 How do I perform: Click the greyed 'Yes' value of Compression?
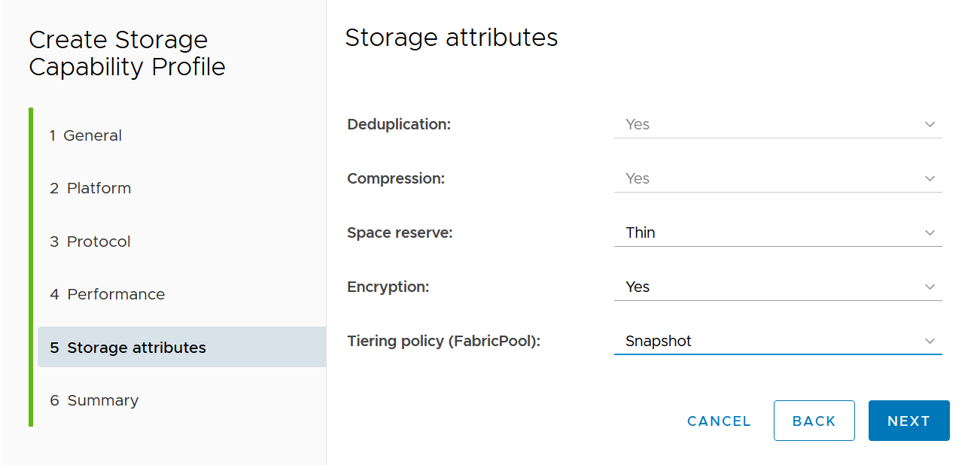tap(638, 178)
